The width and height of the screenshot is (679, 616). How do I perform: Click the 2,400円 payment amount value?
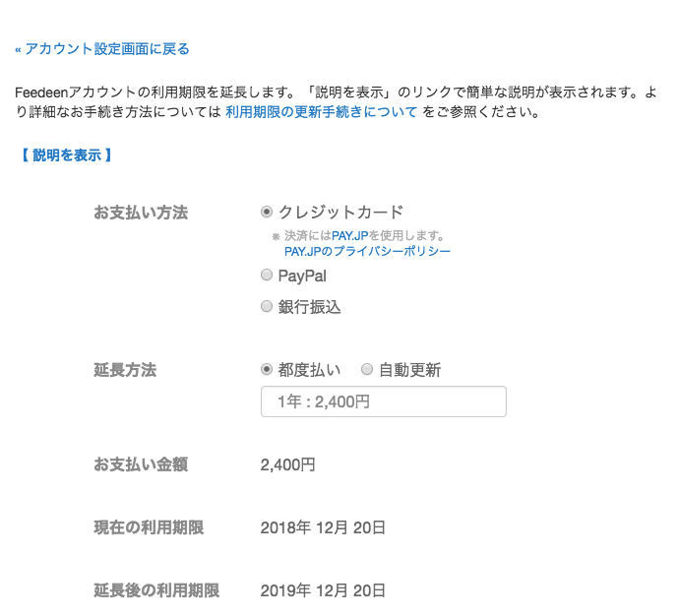coord(288,464)
